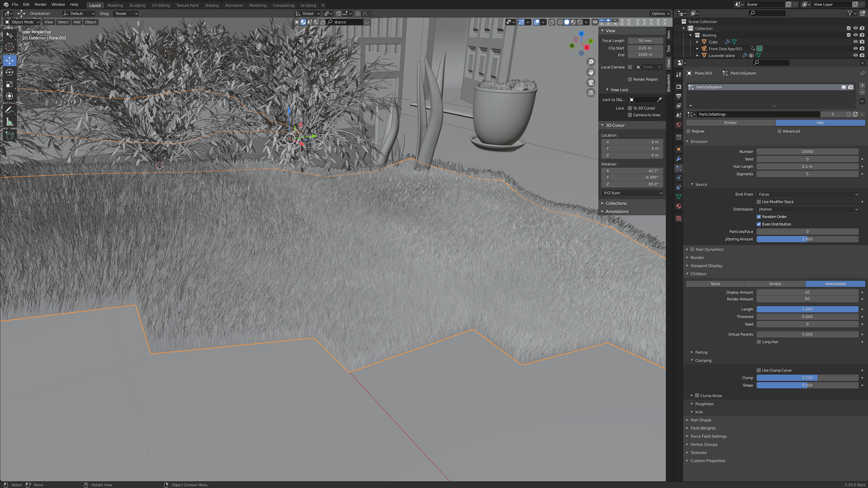Screen dimensions: 868x488
Task: Open the Render properties tab
Action: point(679,86)
